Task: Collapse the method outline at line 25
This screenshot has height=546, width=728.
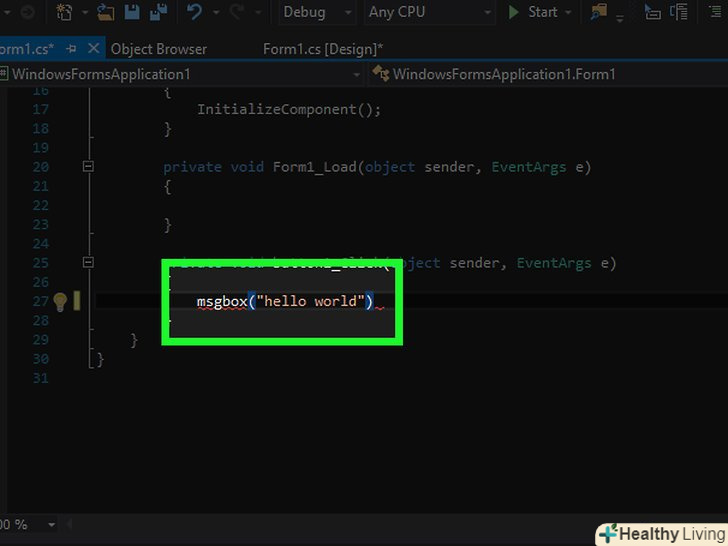Action: (x=88, y=262)
